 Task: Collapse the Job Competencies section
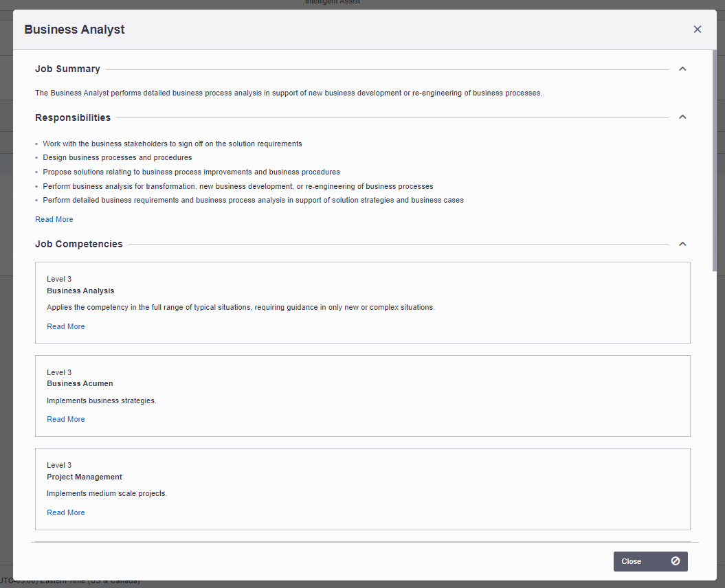682,244
